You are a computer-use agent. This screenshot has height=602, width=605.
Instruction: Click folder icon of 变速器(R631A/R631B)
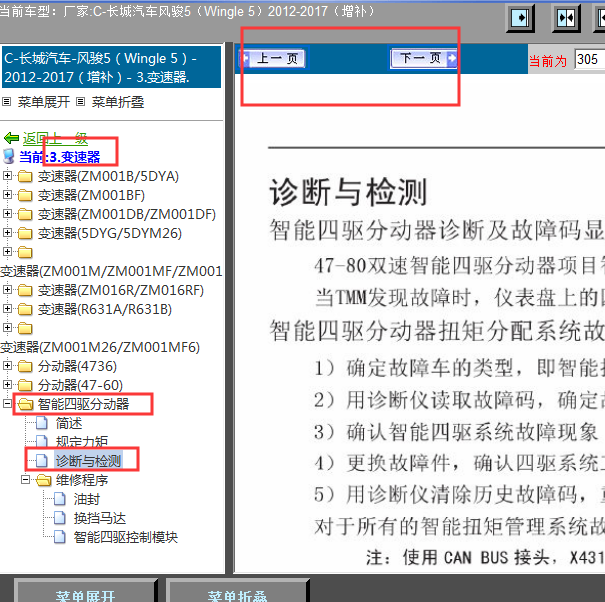pos(25,309)
